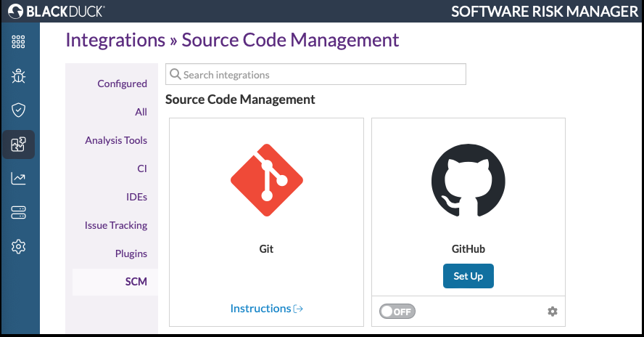Open the shield checkmark policies icon
644x337 pixels.
click(18, 110)
